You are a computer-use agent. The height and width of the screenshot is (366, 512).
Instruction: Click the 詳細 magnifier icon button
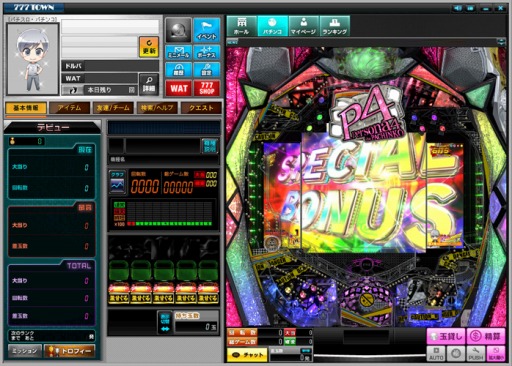tap(149, 84)
